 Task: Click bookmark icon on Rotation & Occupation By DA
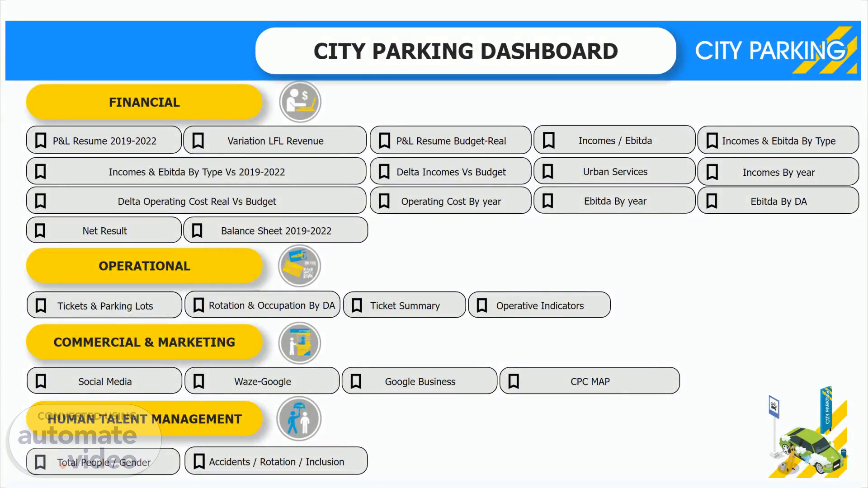point(198,305)
